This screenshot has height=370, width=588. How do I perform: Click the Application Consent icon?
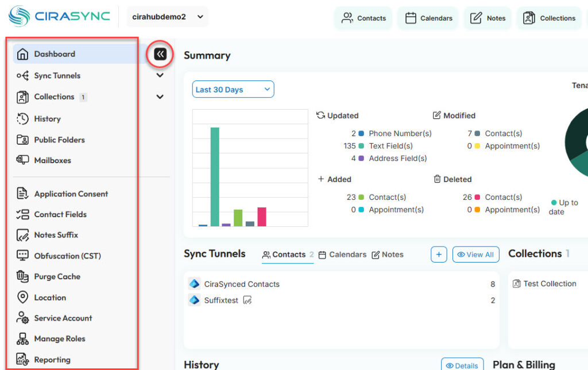coord(22,193)
